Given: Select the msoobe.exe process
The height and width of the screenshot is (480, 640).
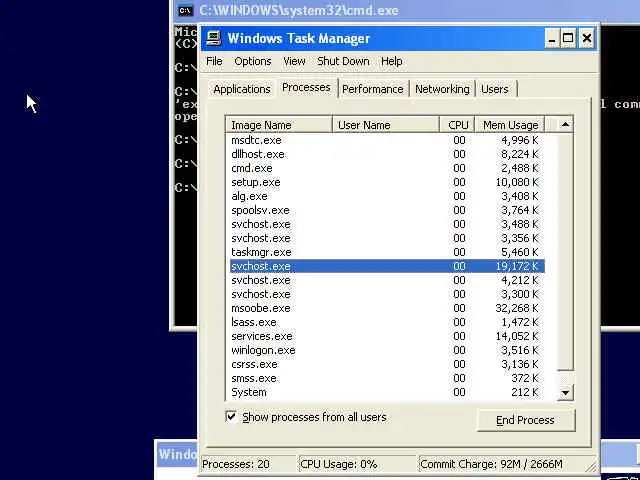Looking at the screenshot, I should point(386,308).
